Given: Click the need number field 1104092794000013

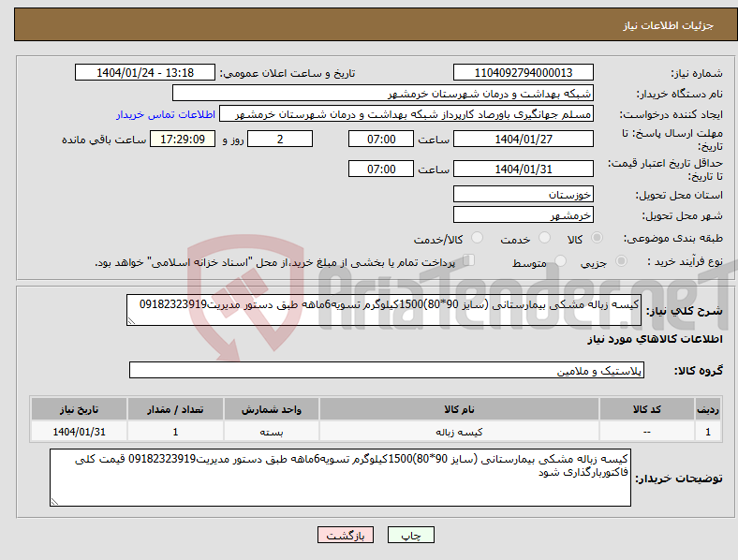Looking at the screenshot, I should 524,72.
